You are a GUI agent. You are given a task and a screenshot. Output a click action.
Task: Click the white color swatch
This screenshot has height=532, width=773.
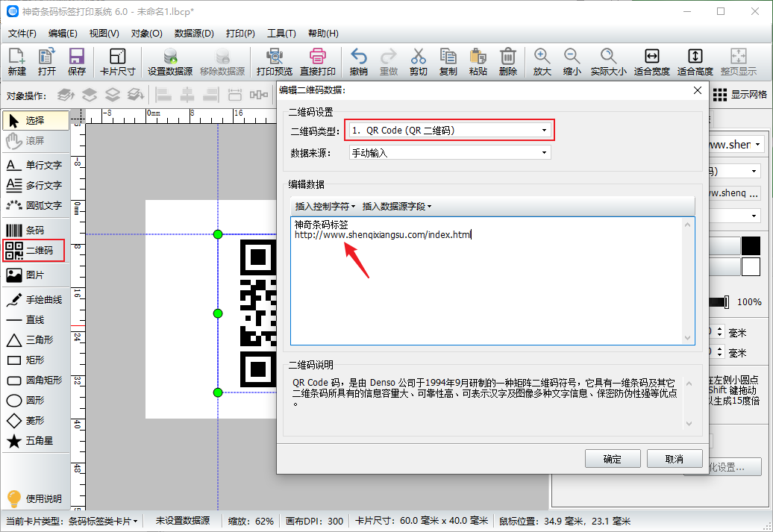[x=751, y=266]
